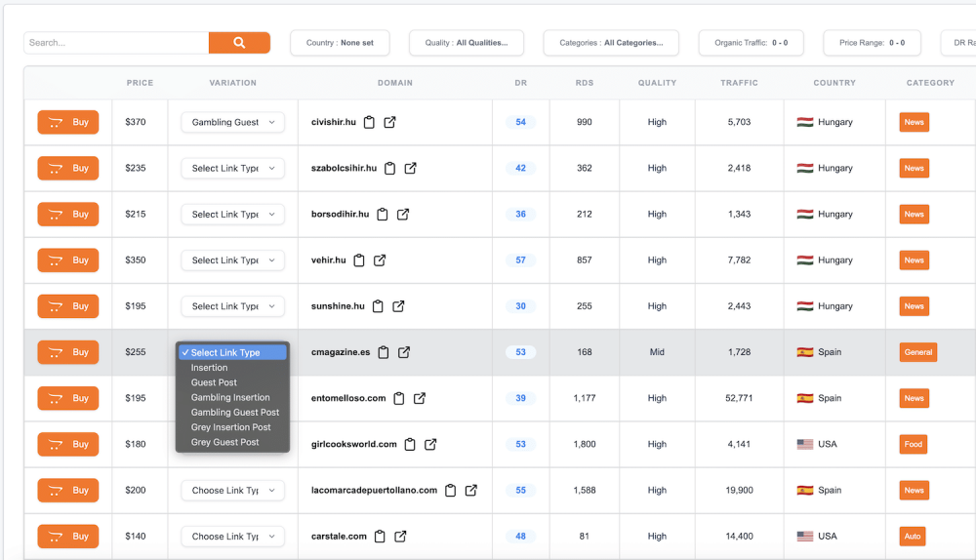976x560 pixels.
Task: Copy the civishir.hu domain via clipboard icon
Action: pyautogui.click(x=369, y=122)
